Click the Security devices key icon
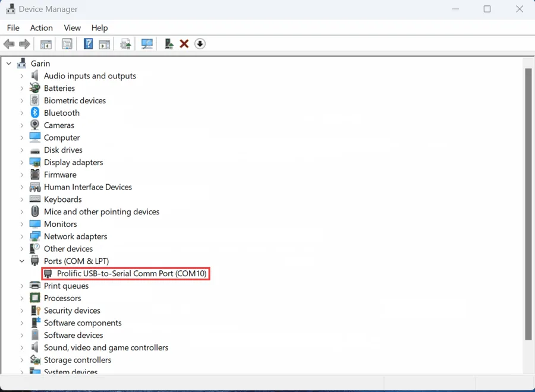The width and height of the screenshot is (535, 392). click(36, 310)
